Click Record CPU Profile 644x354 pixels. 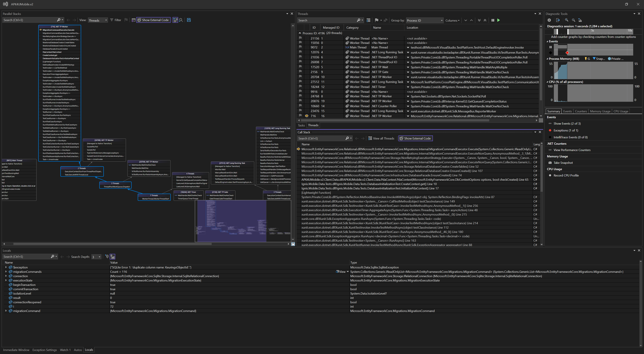tap(566, 175)
